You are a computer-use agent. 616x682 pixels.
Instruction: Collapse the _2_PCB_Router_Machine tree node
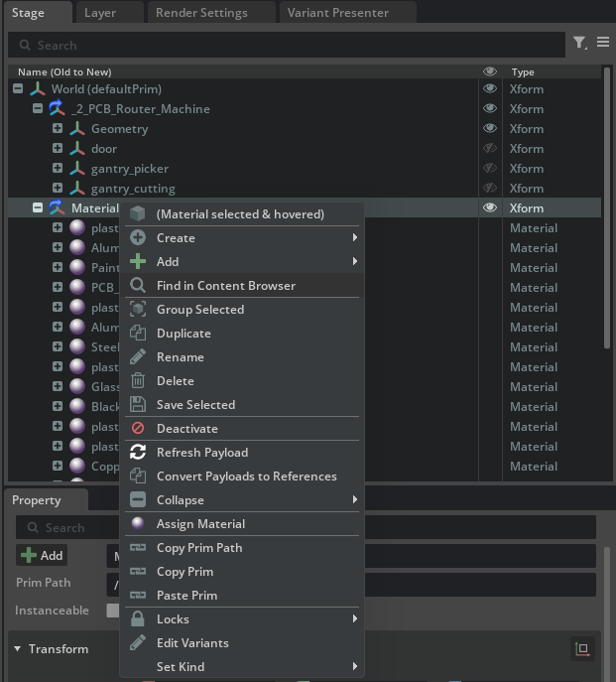pos(38,109)
